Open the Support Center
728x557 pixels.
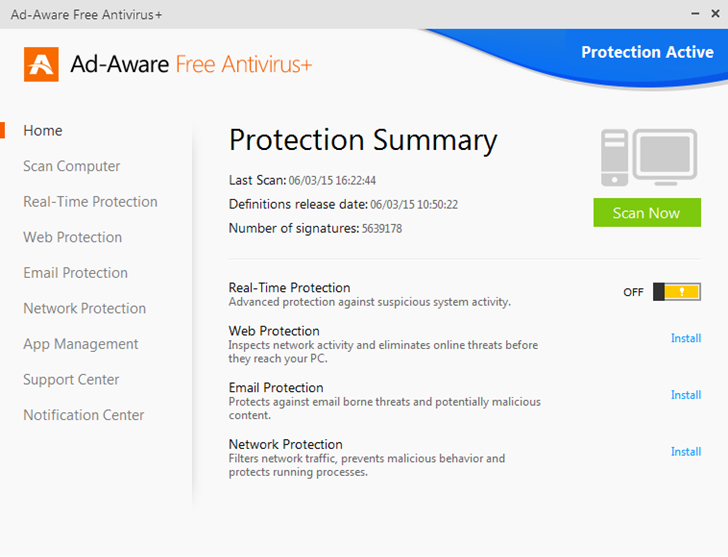[x=71, y=380]
